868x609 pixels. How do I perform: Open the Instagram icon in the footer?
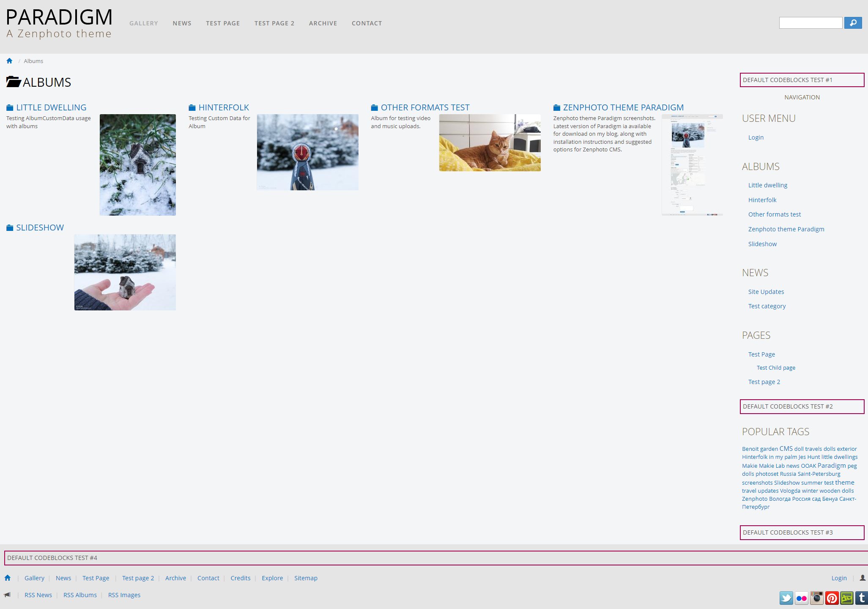tap(816, 598)
